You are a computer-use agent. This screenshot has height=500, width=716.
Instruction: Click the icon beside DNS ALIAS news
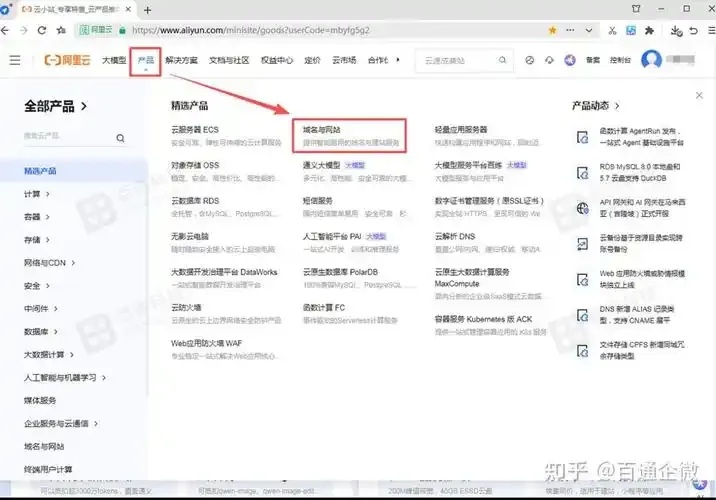583,315
